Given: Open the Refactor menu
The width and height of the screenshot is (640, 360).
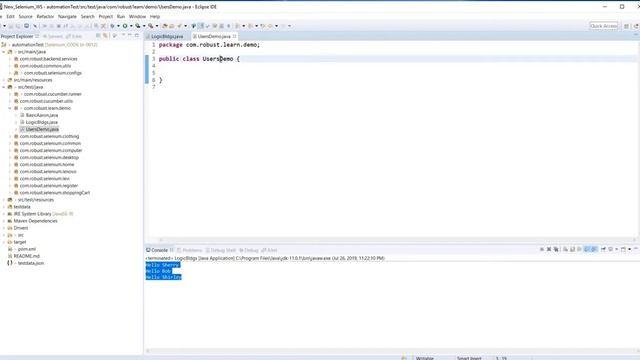Looking at the screenshot, I should [45, 16].
